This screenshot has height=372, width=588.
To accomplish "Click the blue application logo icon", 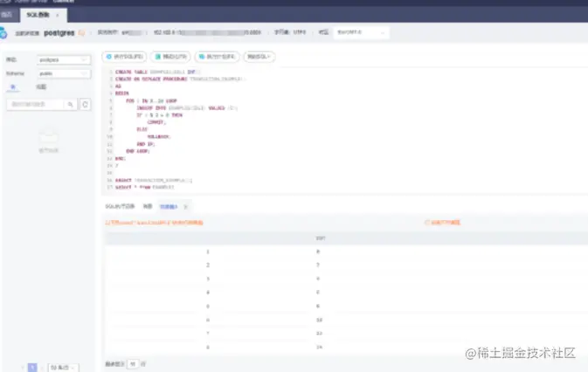I will [x=3, y=33].
